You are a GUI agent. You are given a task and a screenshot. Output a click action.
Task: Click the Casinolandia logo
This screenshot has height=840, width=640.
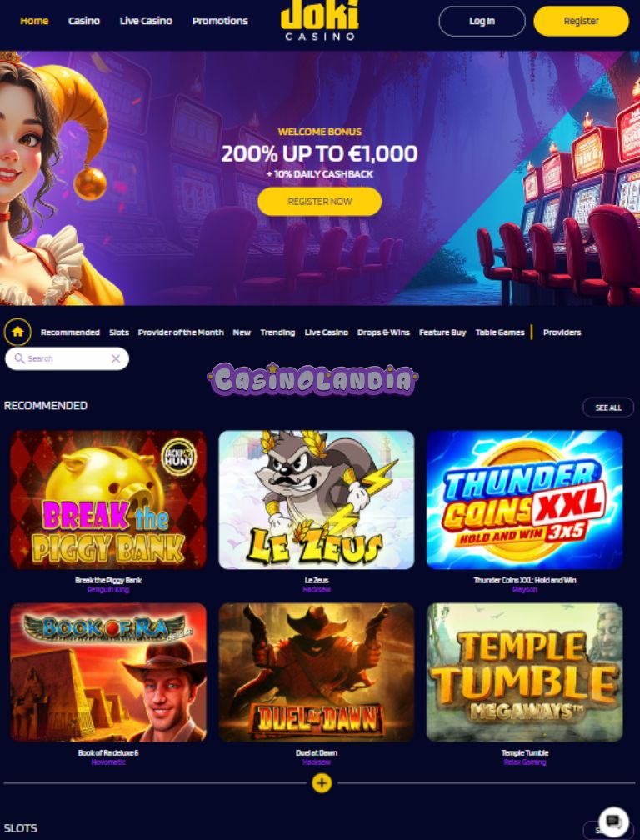312,379
